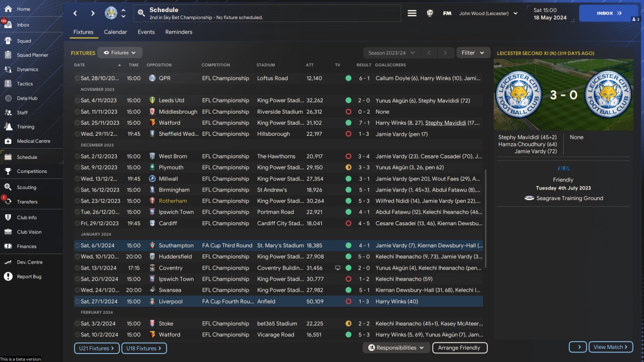Viewport: 644px width, 362px height.
Task: Switch to the Fixtures tab
Action: pos(83,32)
